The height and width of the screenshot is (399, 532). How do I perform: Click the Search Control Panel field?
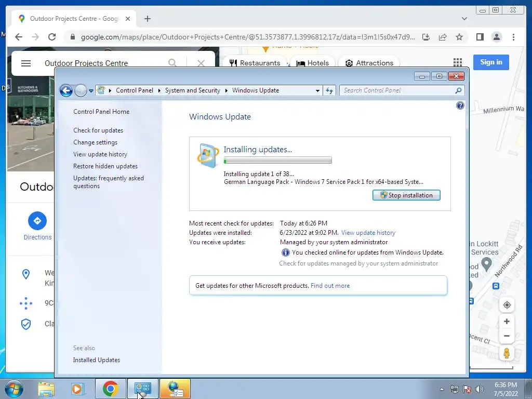tap(402, 90)
